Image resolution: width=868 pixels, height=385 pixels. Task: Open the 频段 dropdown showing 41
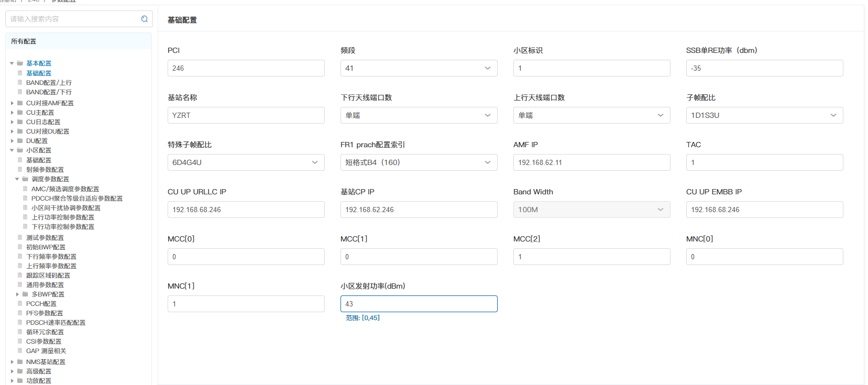point(419,68)
